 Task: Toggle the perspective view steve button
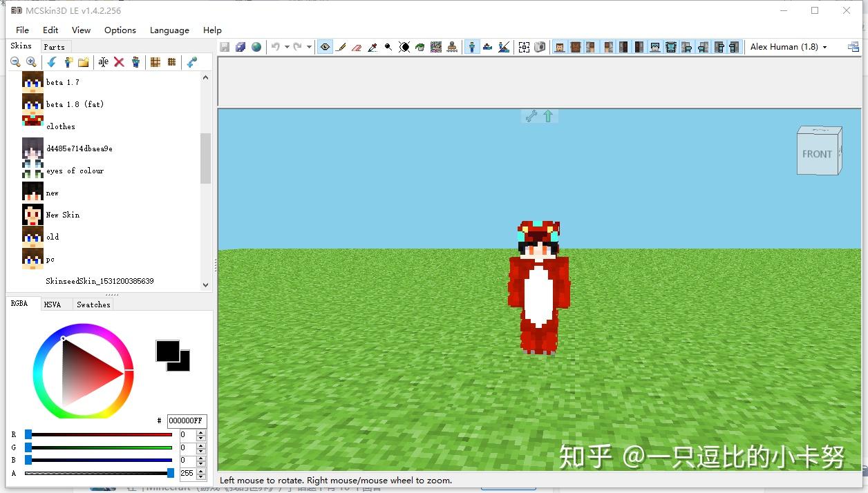pos(472,47)
